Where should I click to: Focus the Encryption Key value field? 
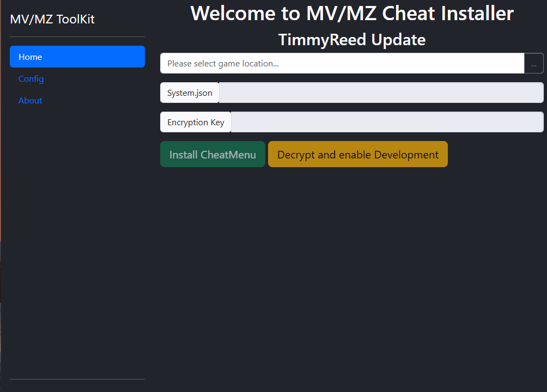pyautogui.click(x=387, y=122)
